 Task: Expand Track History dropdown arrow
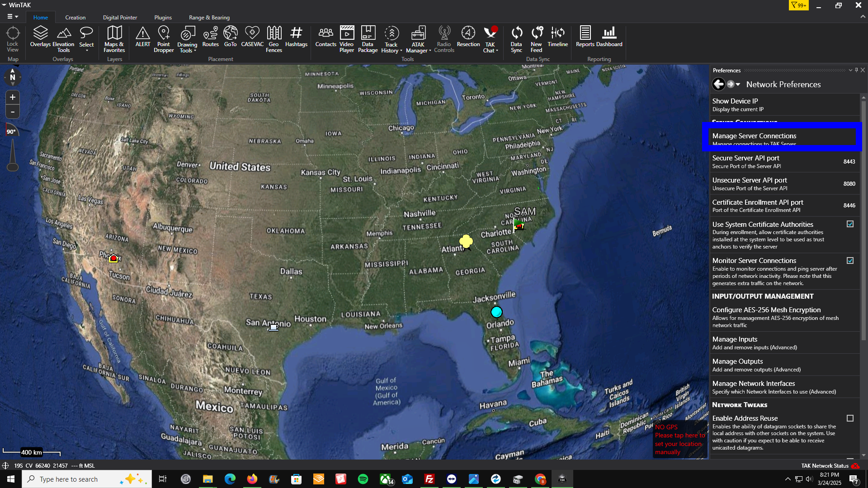401,51
